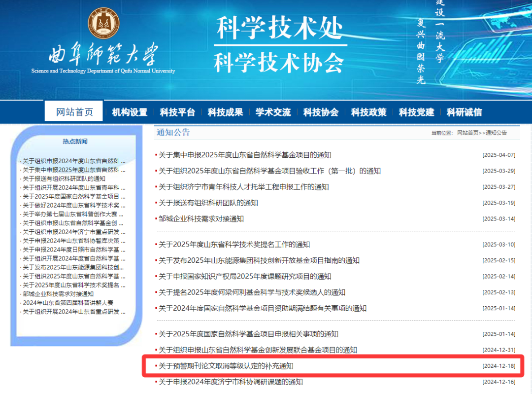Open the 机构设置 menu
532x394 pixels.
pyautogui.click(x=130, y=112)
